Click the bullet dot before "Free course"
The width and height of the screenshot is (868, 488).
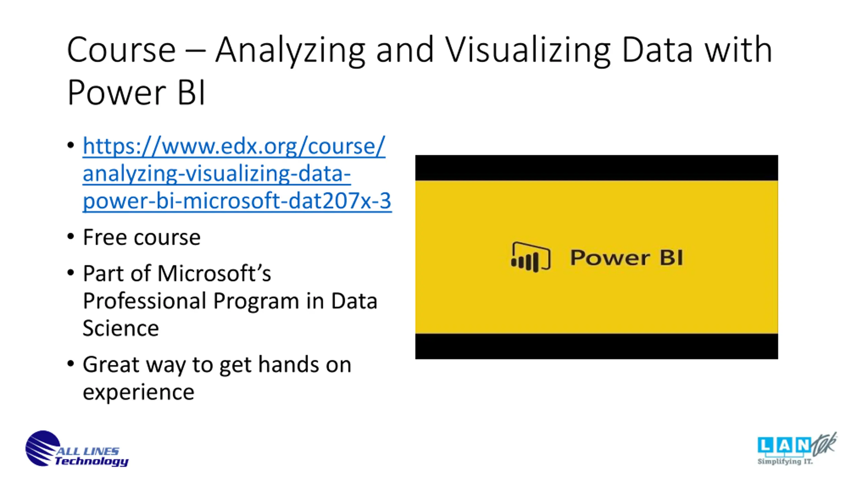click(71, 236)
